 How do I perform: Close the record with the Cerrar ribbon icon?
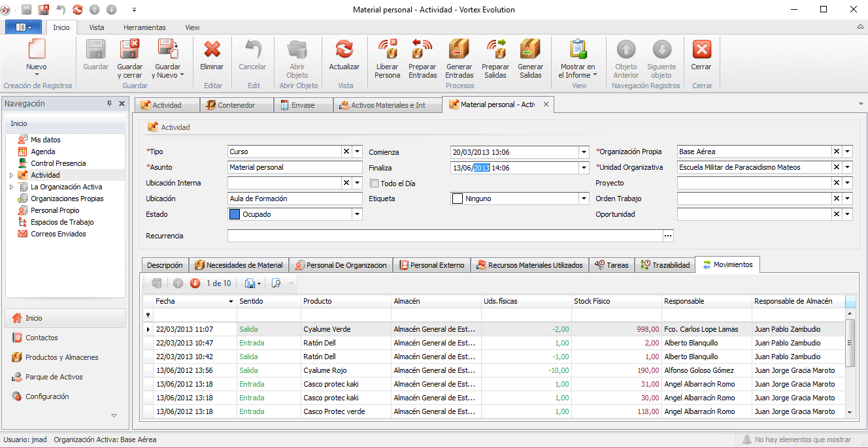(701, 50)
